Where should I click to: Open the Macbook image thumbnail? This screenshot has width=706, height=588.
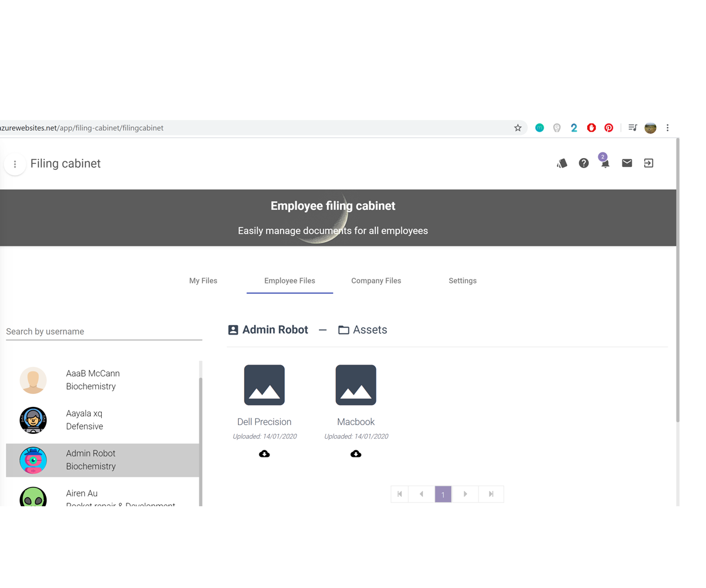click(x=356, y=385)
